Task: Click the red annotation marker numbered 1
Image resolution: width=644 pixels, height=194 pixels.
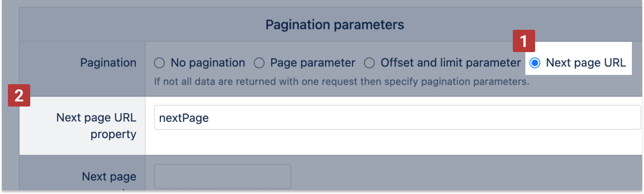Action: click(523, 41)
